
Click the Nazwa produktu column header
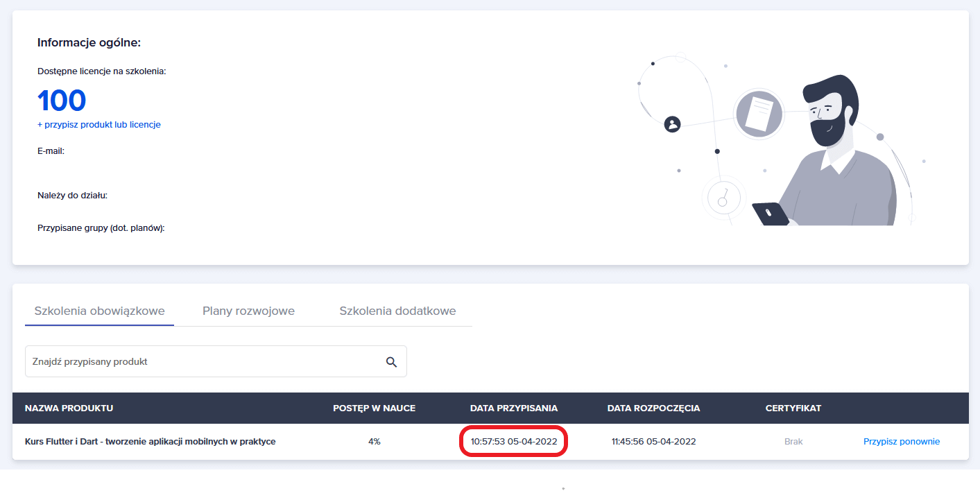[69, 408]
